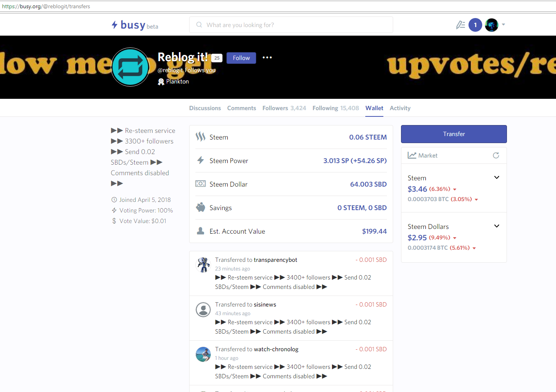
Task: Click the busy wordmark in the header
Action: pos(133,25)
